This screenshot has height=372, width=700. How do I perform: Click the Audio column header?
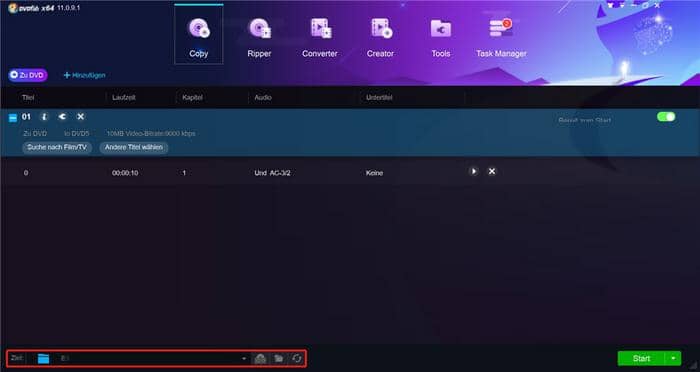click(263, 97)
